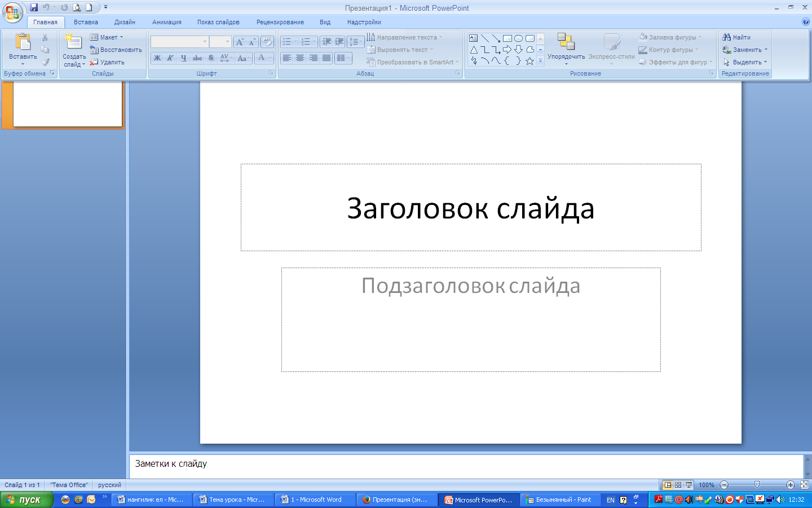Start slide show from status bar icon
The image size is (812, 508).
pyautogui.click(x=689, y=485)
